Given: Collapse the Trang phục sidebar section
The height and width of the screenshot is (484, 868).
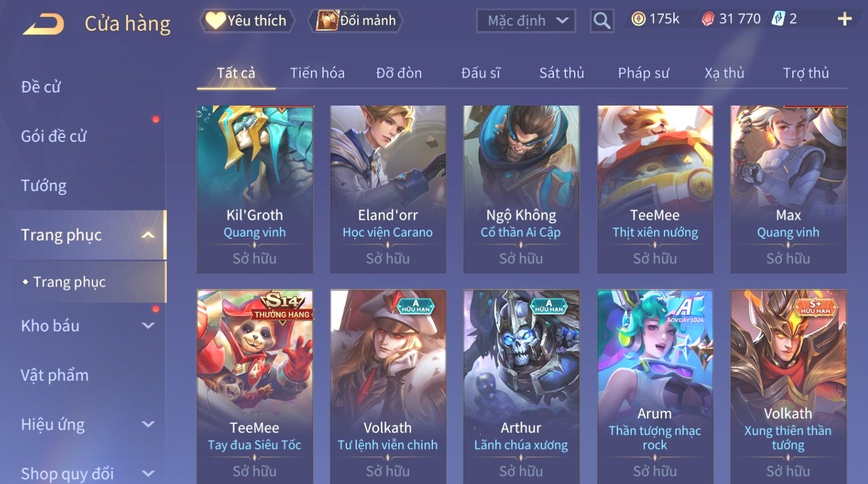Looking at the screenshot, I should pyautogui.click(x=148, y=235).
